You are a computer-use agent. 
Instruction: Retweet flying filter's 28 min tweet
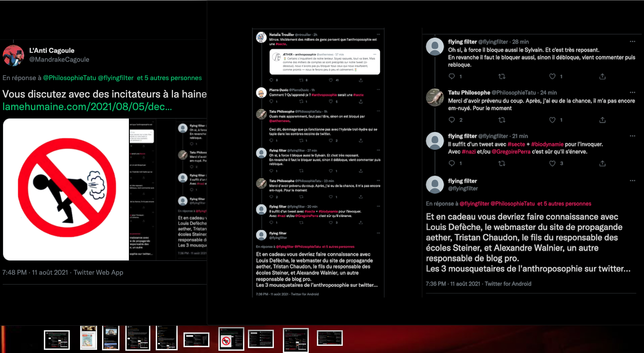pos(502,77)
